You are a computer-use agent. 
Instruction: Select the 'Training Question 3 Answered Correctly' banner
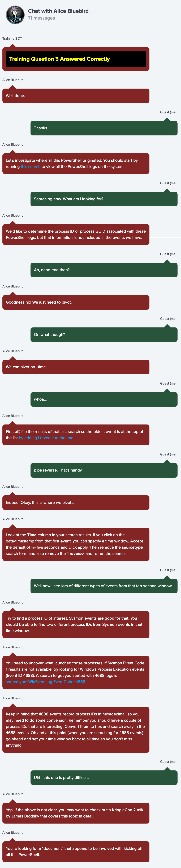point(76,59)
